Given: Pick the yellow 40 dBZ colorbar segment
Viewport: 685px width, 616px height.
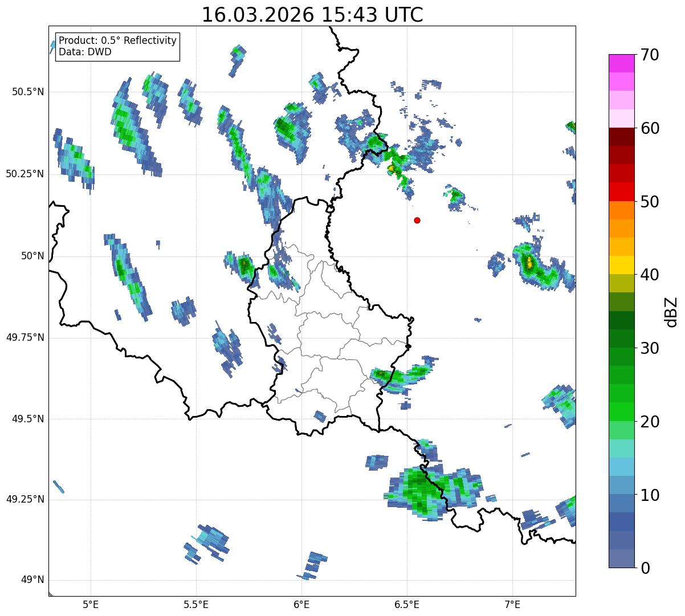Looking at the screenshot, I should pyautogui.click(x=622, y=265).
